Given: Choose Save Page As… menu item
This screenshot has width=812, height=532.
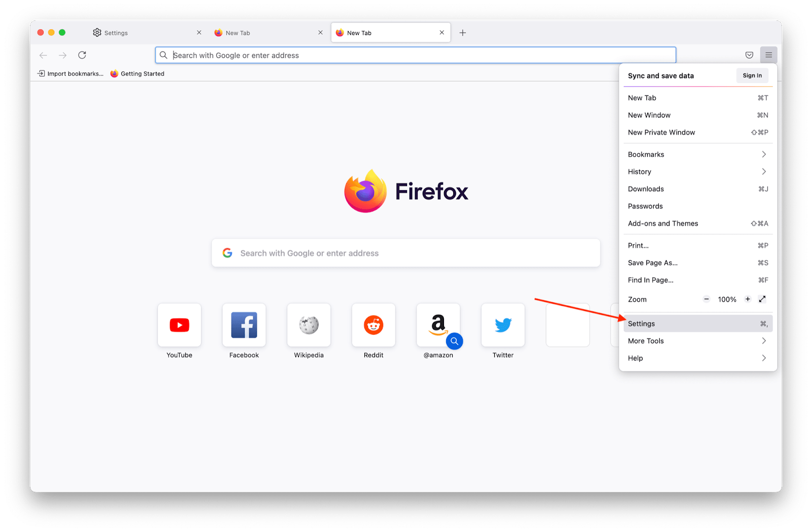Looking at the screenshot, I should [698, 263].
